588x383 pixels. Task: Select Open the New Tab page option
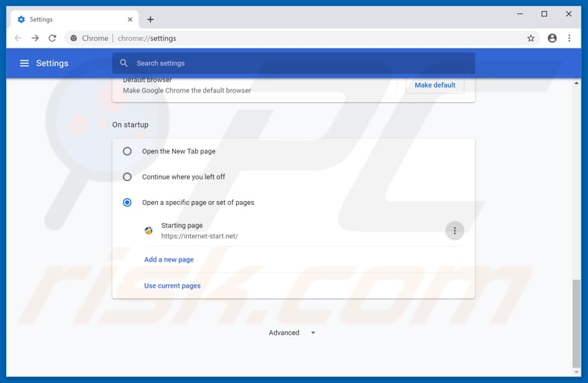[x=127, y=151]
